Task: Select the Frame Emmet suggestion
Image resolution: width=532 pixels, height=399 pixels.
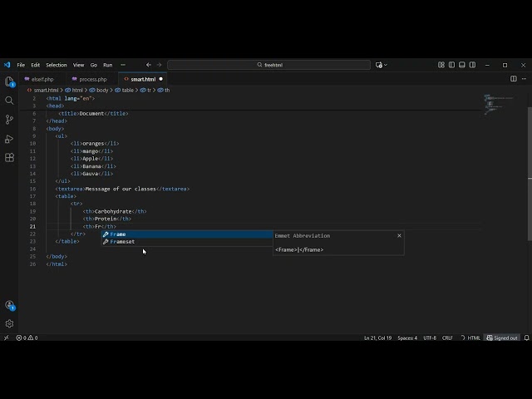Action: [187, 234]
